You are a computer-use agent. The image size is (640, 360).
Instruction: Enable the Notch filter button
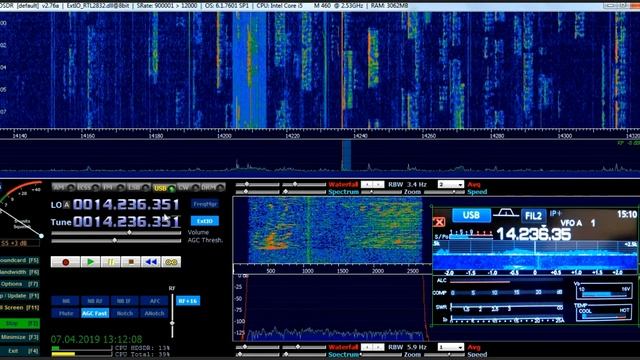124,313
